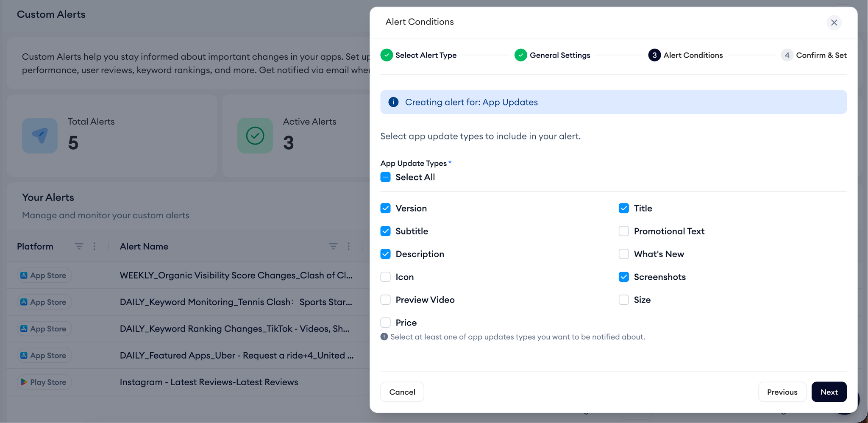Viewport: 868px width, 423px height.
Task: Click the Play Store badge on Instagram row
Action: tap(45, 382)
